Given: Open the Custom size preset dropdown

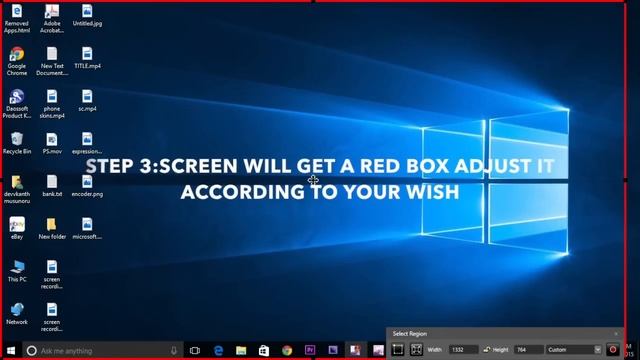Looking at the screenshot, I should click(x=573, y=350).
